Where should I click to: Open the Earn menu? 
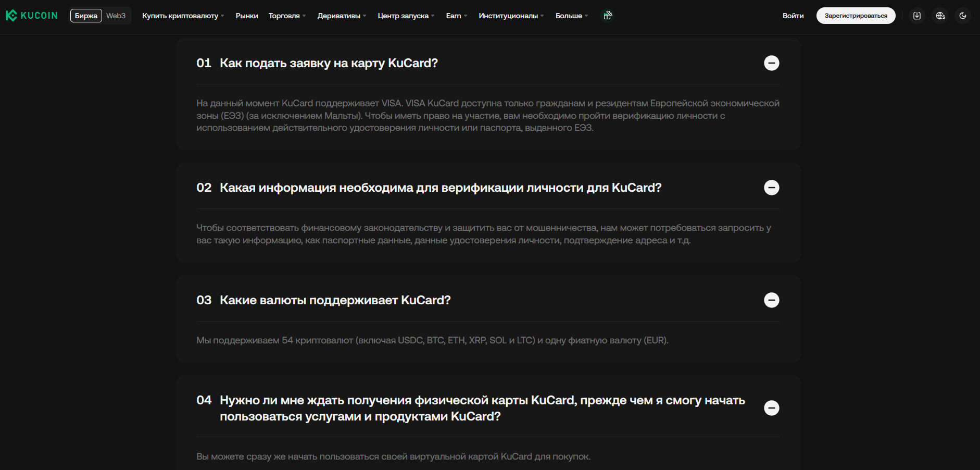click(x=456, y=16)
